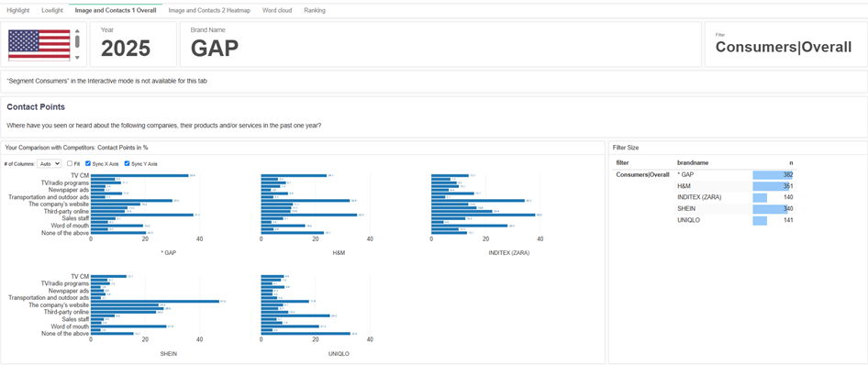Click Third-party online label in SHEIN chart
868x365 pixels.
66,312
